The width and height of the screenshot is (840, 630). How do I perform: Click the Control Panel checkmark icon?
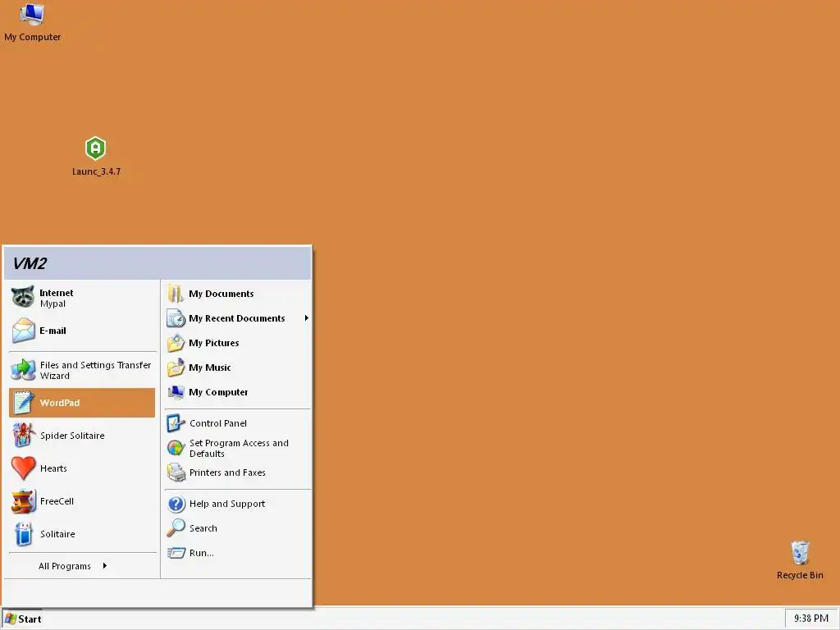click(x=176, y=423)
